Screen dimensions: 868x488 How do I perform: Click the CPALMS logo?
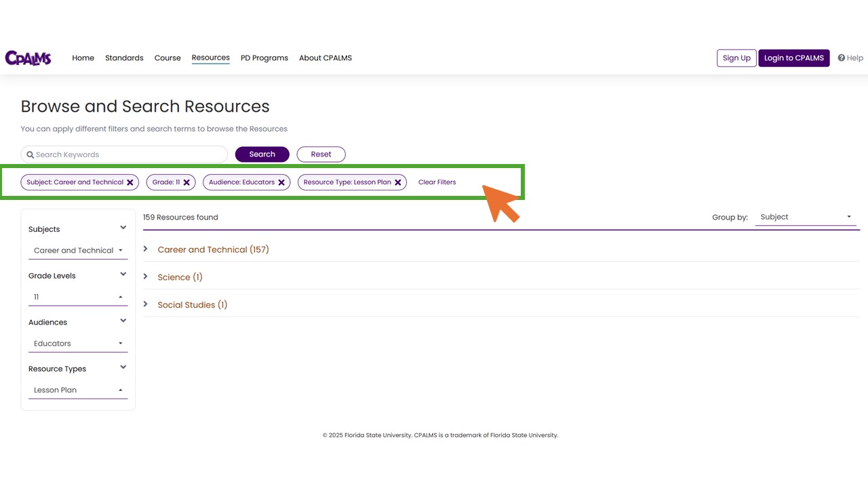coord(28,58)
